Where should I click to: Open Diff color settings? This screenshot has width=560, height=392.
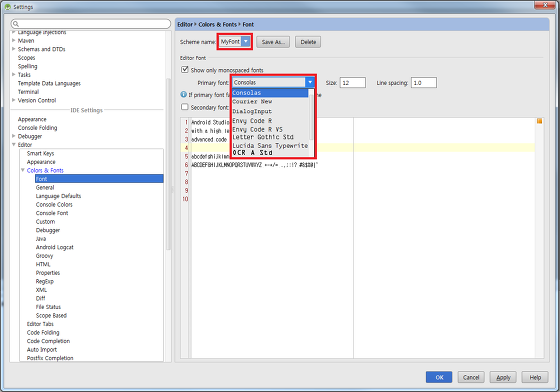(x=40, y=298)
